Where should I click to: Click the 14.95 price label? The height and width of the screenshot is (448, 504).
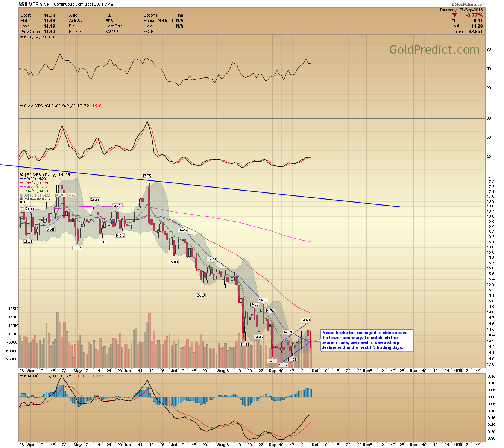[x=263, y=300]
